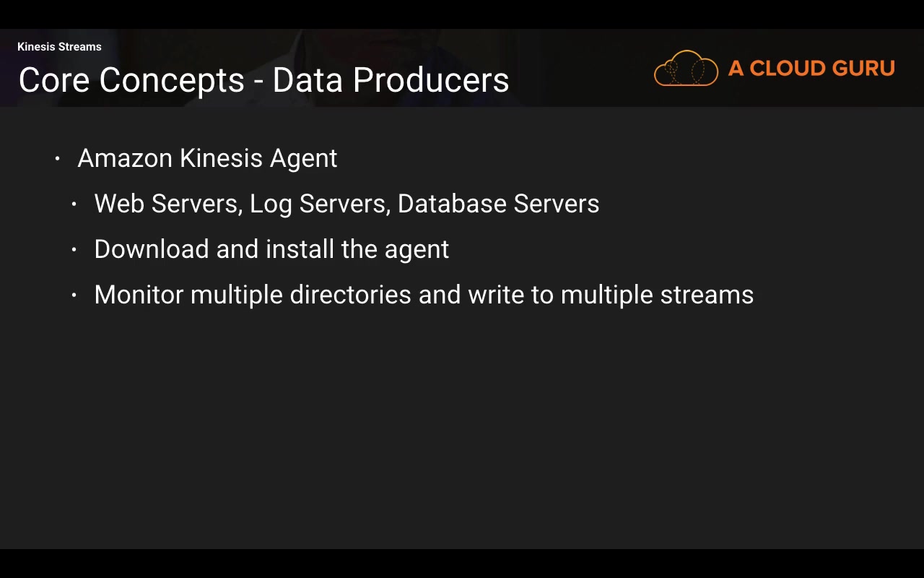Click "multiple streams" at the line's end
924x578 pixels.
coord(657,295)
